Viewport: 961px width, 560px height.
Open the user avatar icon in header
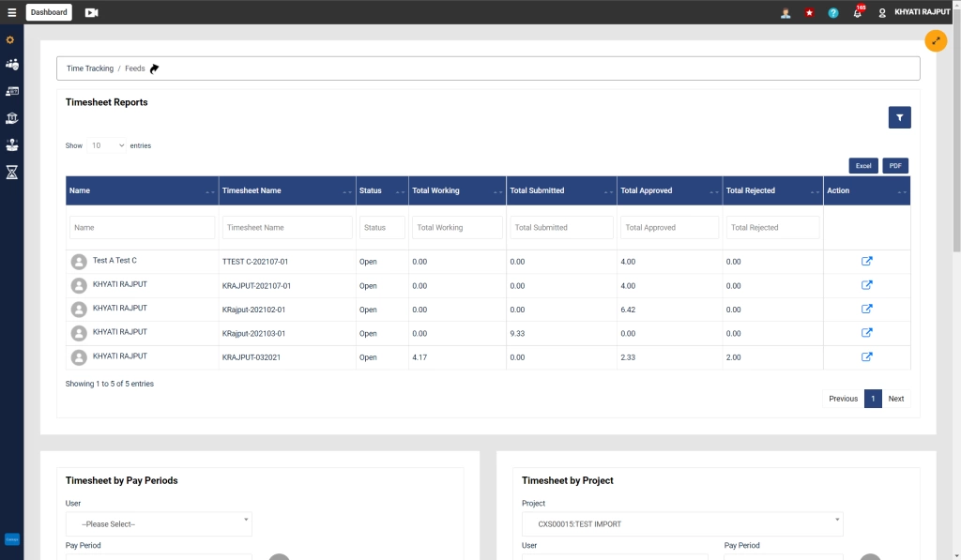pos(786,13)
